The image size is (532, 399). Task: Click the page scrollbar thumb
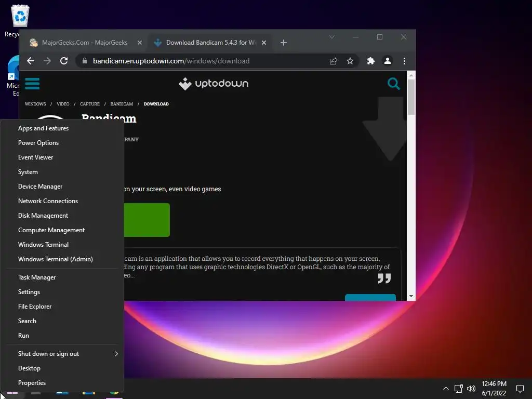click(411, 97)
